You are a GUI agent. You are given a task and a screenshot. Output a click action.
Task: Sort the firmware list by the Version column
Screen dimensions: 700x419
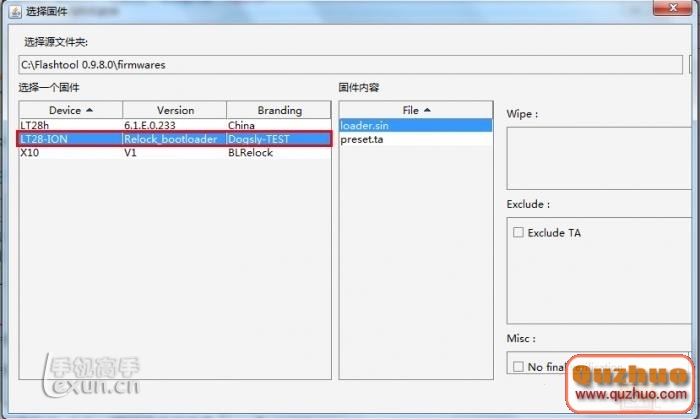[175, 110]
